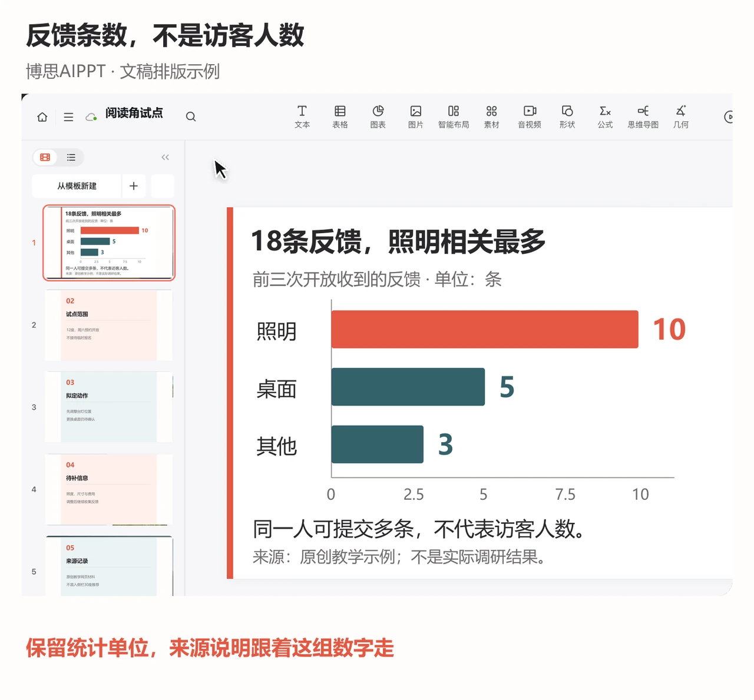Viewport: 754px width, 700px height.
Task: Open the 几何 geometry tool
Action: 681,117
